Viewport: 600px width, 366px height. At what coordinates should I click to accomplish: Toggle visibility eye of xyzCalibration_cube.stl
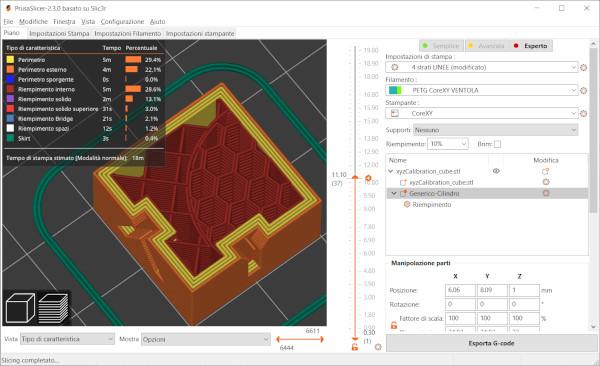pos(496,171)
